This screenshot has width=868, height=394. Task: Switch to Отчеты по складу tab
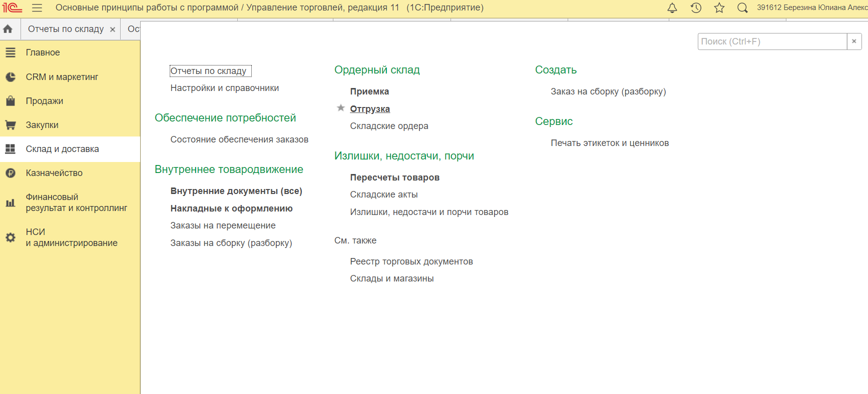coord(66,29)
